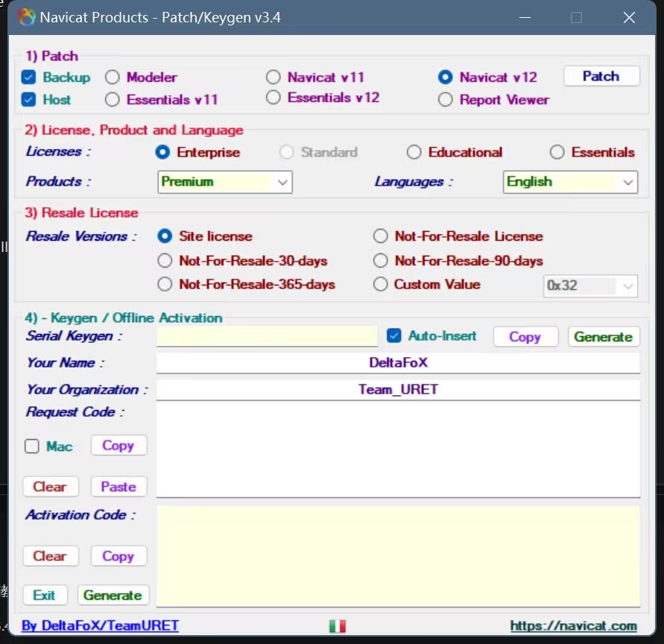
Task: Click the Paste button for Request Code
Action: click(118, 487)
